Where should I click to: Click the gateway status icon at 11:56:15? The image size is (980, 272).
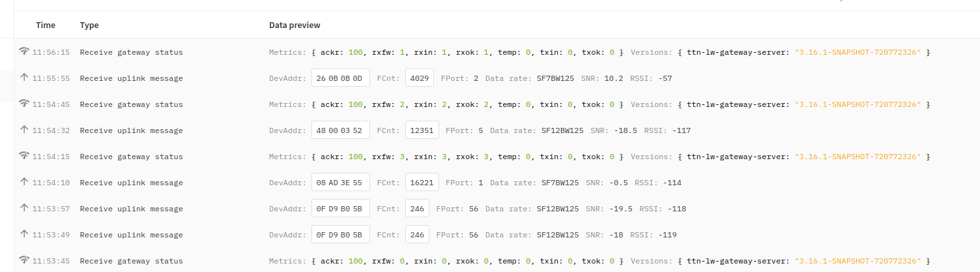(x=24, y=52)
